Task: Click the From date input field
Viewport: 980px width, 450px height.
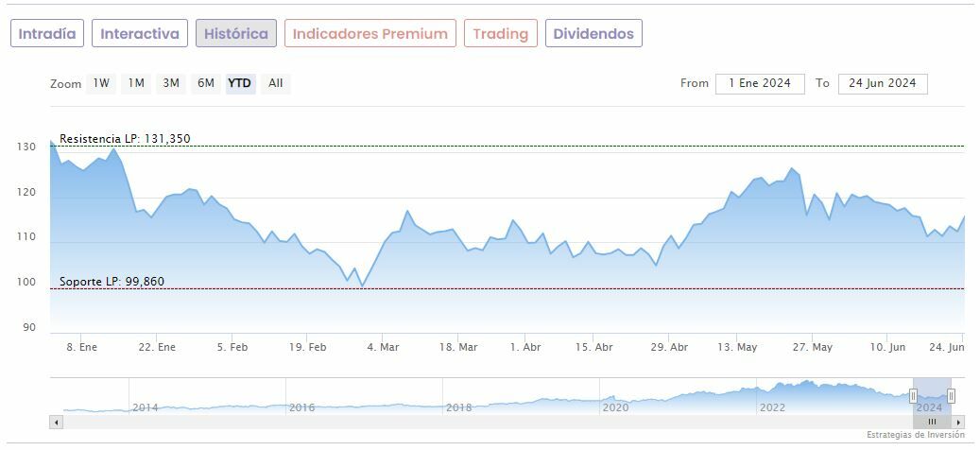Action: coord(760,83)
